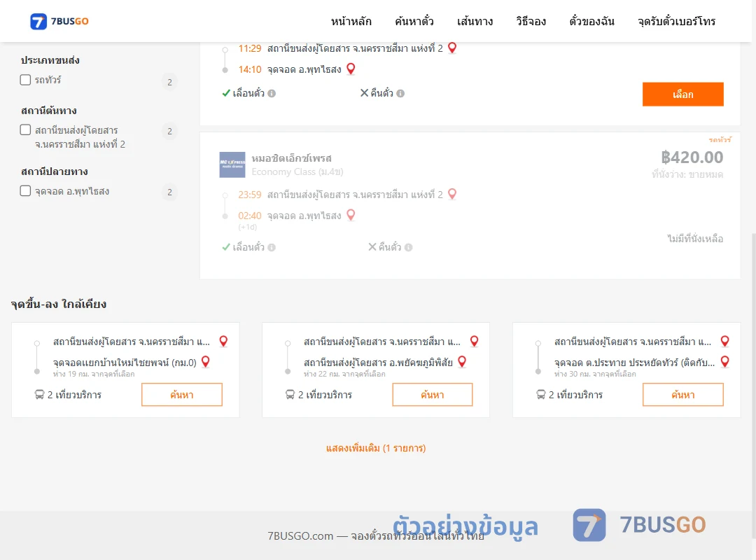Image resolution: width=756 pixels, height=560 pixels.
Task: Click info icon beside คืนตั๋ว in sold-out trip
Action: click(408, 247)
